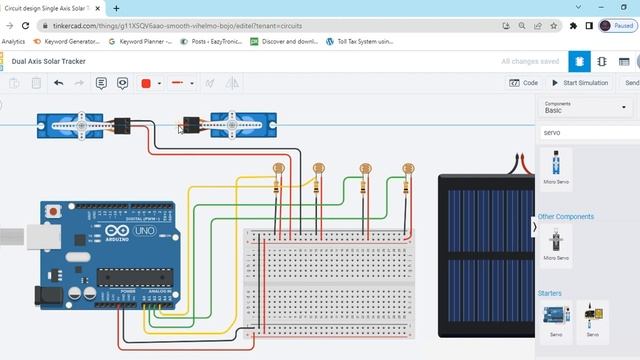Click the Send To button
Image resolution: width=640 pixels, height=360 pixels.
(x=631, y=83)
